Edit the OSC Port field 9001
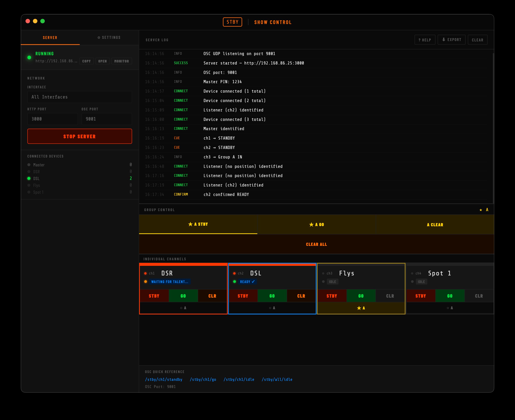This screenshot has width=515, height=420. click(x=107, y=119)
